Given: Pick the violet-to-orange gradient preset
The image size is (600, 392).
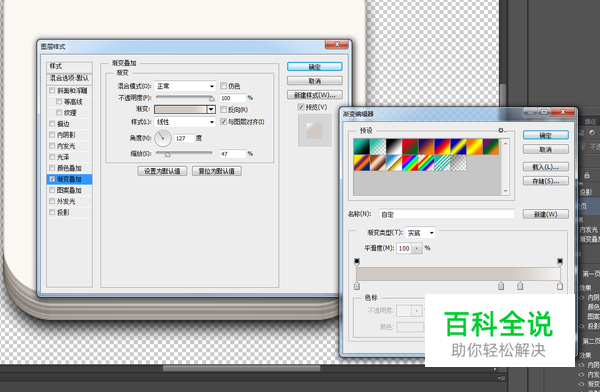Looking at the screenshot, I should coord(426,147).
